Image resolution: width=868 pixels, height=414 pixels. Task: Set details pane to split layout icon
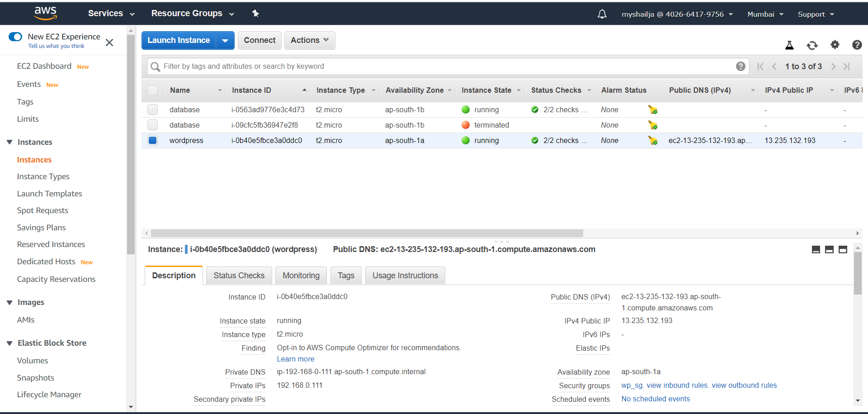click(829, 249)
